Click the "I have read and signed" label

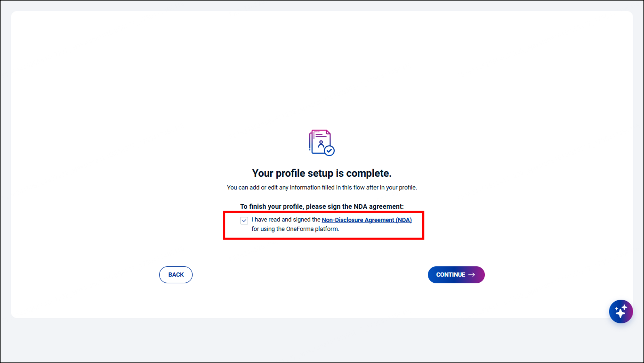286,220
